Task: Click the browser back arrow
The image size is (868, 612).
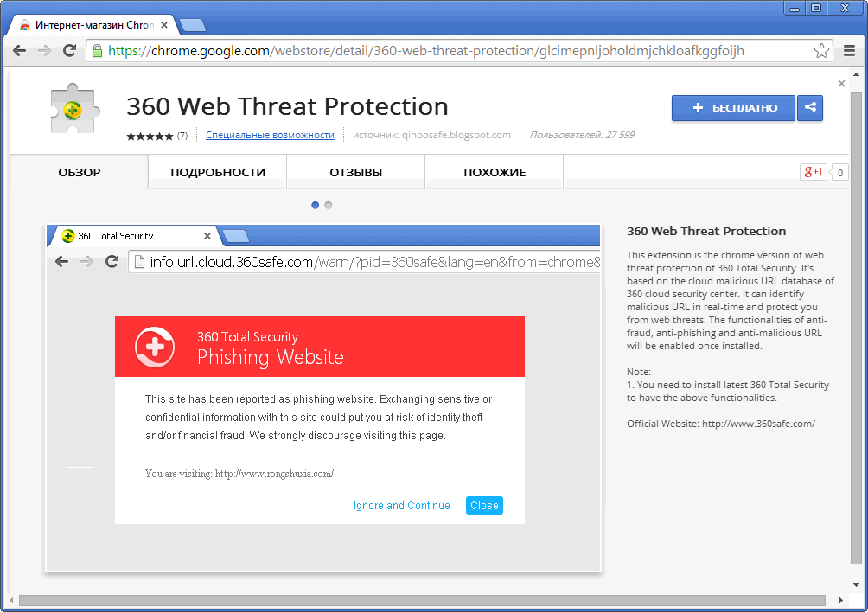Action: coord(19,51)
